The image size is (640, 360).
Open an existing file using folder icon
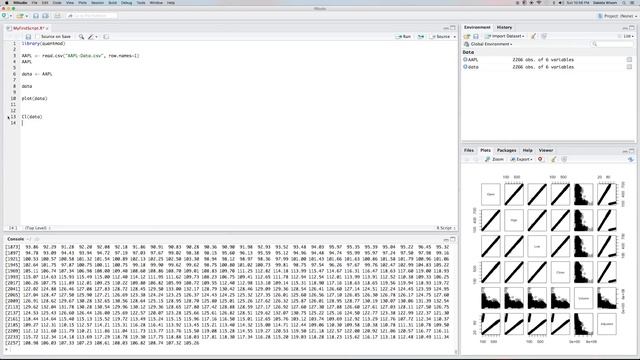pos(20,16)
